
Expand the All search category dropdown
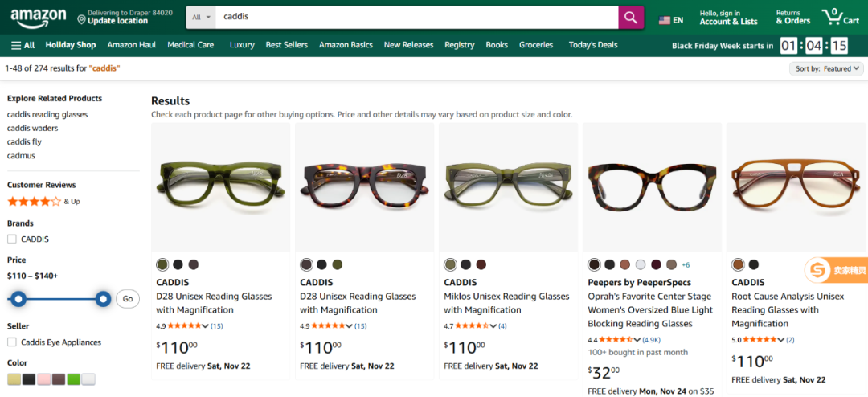[202, 17]
